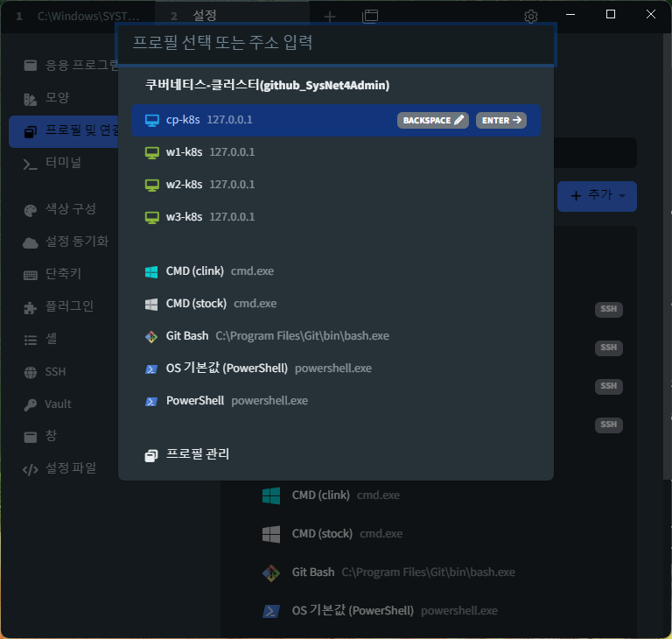Open 플러그인 plugins section
The height and width of the screenshot is (639, 672).
pos(63,306)
